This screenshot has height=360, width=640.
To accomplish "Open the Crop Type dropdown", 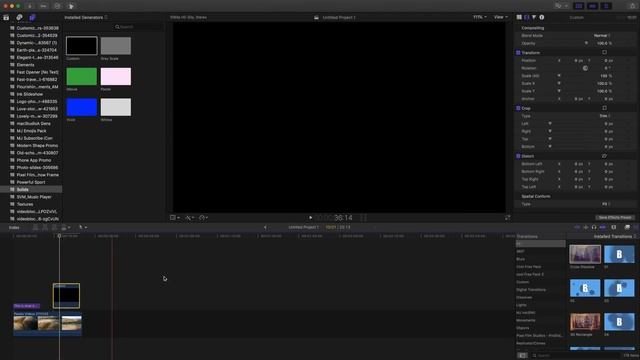I will (605, 116).
